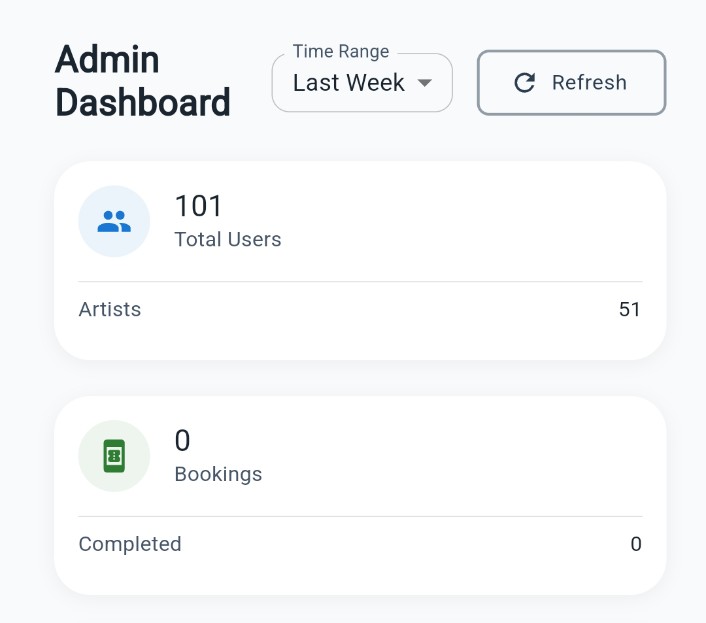The image size is (706, 623).
Task: Click the Time Range field label
Action: [340, 52]
